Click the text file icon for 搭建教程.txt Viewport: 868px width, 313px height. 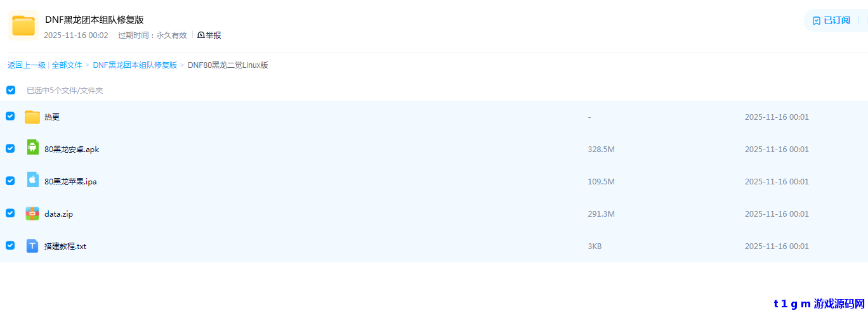32,246
